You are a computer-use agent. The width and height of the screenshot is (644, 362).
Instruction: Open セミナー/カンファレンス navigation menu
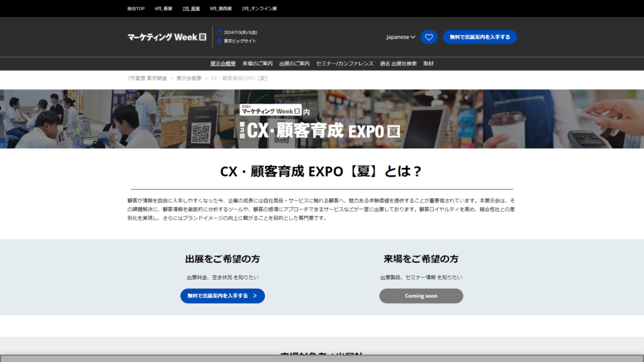345,63
